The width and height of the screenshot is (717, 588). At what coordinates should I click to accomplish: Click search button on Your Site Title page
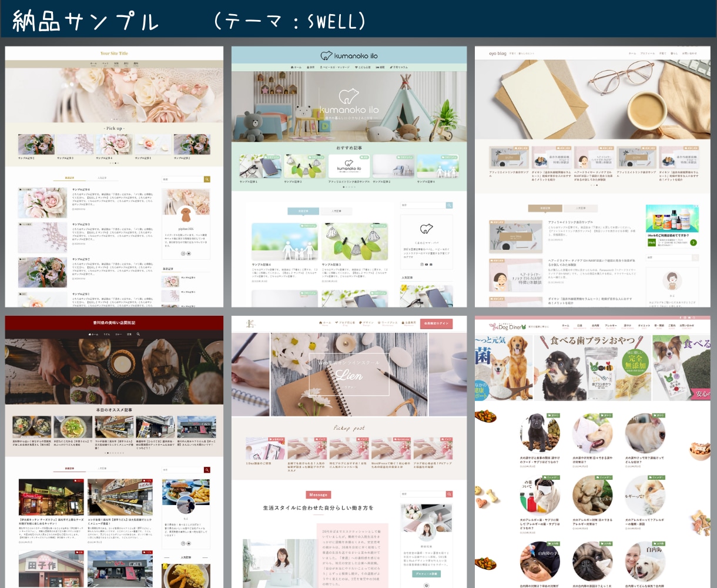207,179
